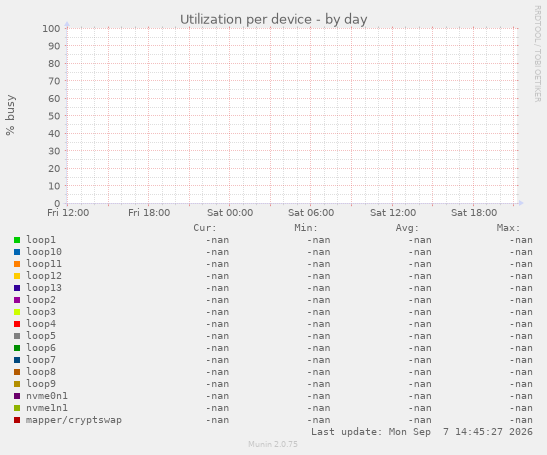Screen dimensions: 547x455
Task: Select the loop9 legend label
Action: coord(41,384)
